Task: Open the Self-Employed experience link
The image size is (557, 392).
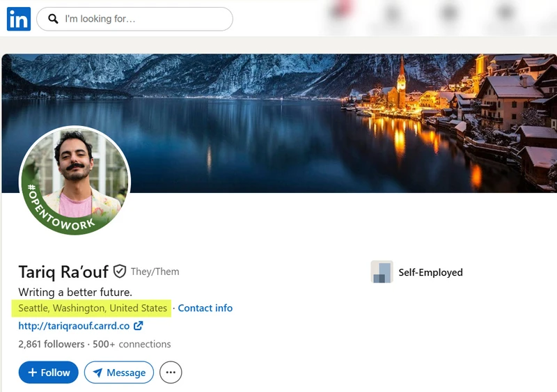Action: coord(430,272)
